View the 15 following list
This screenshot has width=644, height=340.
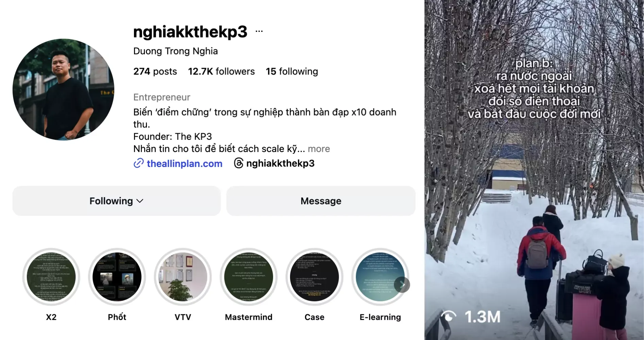pos(292,71)
